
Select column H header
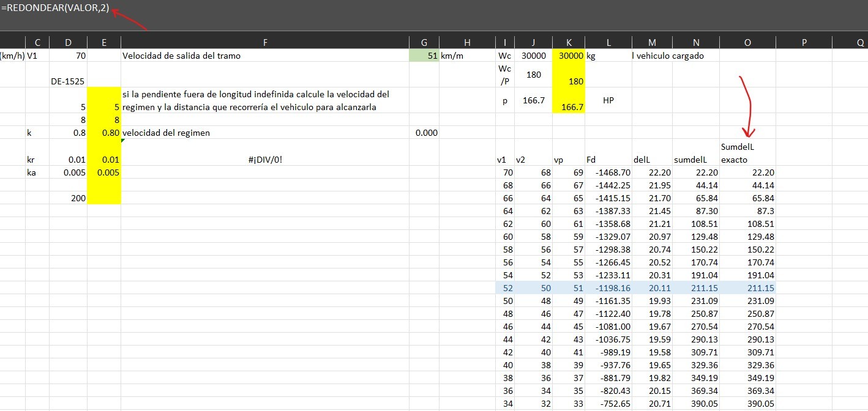tap(467, 42)
